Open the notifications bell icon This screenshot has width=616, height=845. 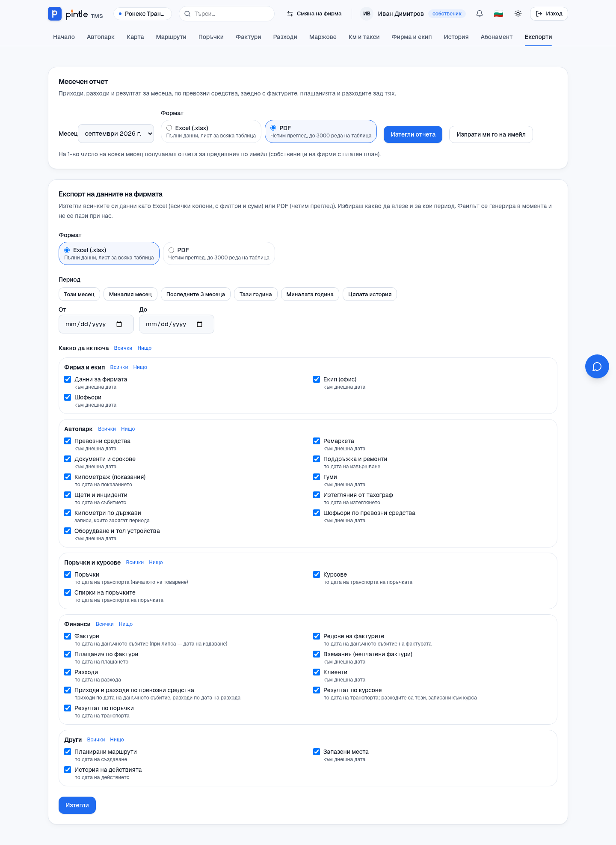(480, 14)
